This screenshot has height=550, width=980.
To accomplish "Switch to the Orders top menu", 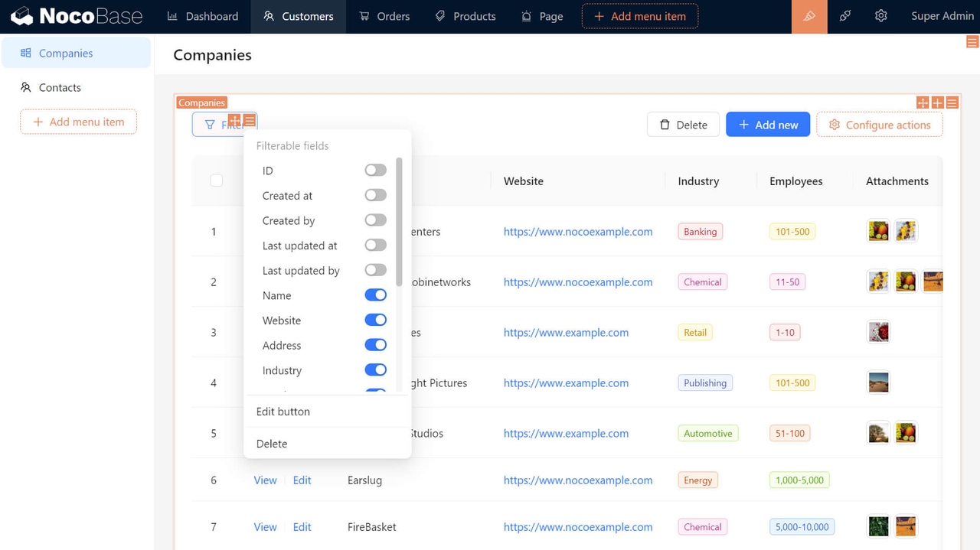I will [x=384, y=16].
